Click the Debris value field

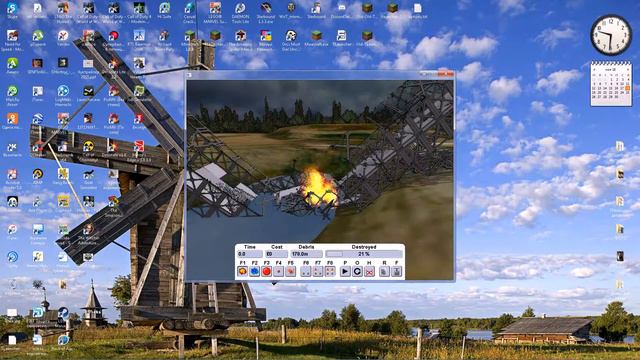[x=306, y=254]
